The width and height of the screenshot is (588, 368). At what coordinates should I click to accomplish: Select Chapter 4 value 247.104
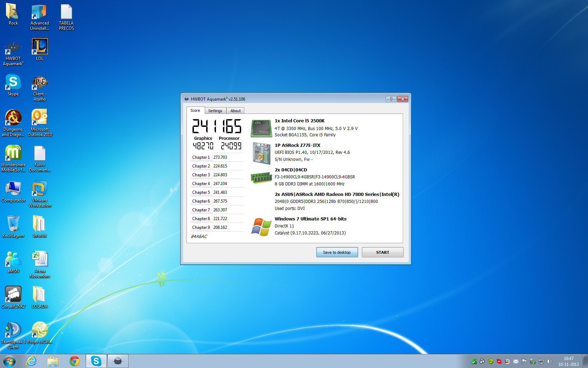point(220,184)
